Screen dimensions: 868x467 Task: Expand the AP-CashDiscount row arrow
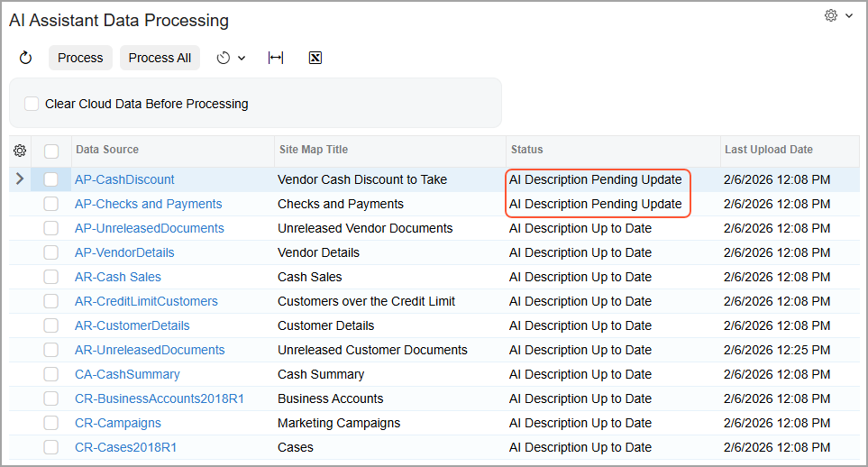point(20,179)
